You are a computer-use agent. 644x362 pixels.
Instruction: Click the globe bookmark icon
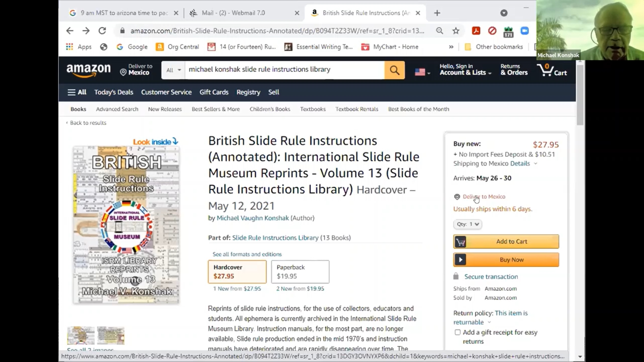click(104, 47)
